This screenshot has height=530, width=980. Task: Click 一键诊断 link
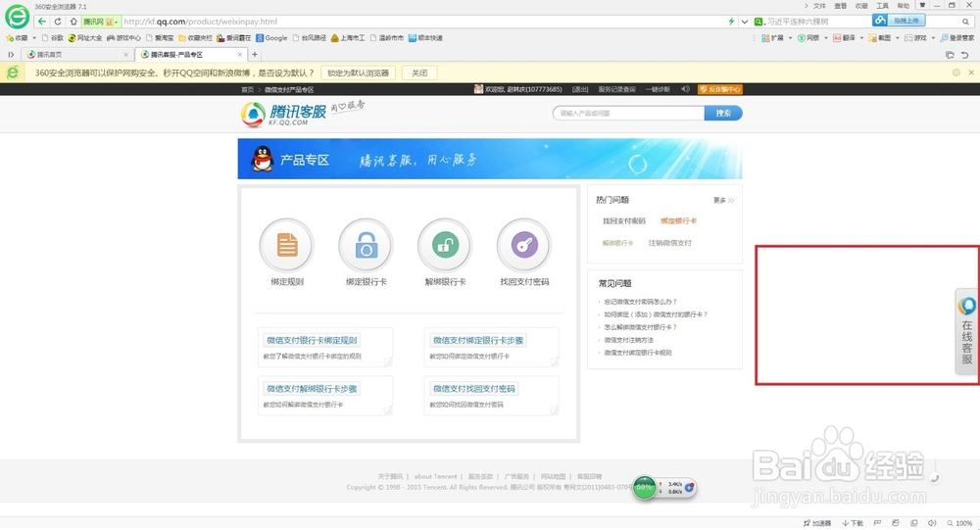(658, 89)
